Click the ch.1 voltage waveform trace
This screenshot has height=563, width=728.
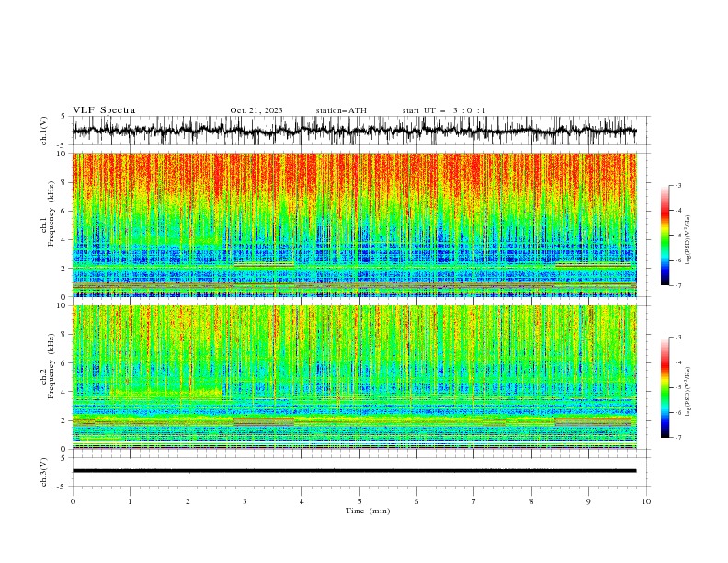click(354, 131)
